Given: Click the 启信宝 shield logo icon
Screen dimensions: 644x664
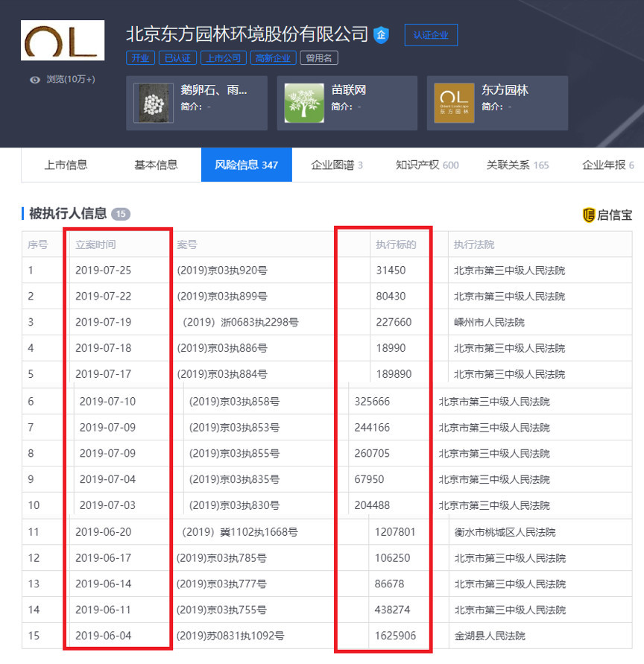Looking at the screenshot, I should pos(589,215).
